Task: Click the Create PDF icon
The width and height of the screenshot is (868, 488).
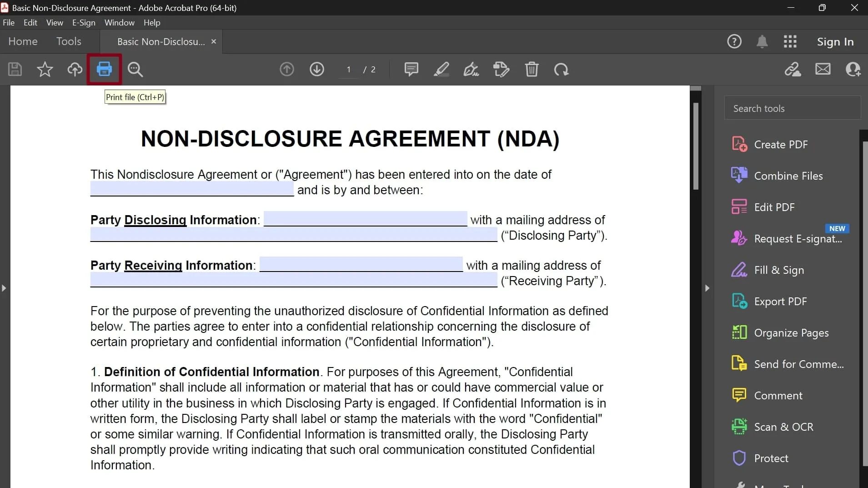Action: click(739, 144)
